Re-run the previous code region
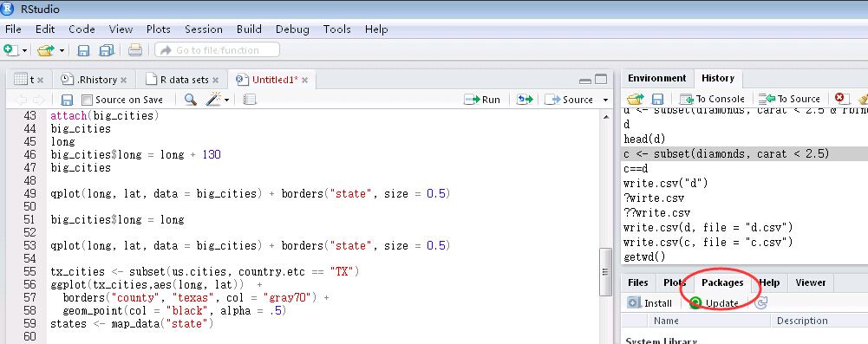Image resolution: width=868 pixels, height=344 pixels. (525, 100)
